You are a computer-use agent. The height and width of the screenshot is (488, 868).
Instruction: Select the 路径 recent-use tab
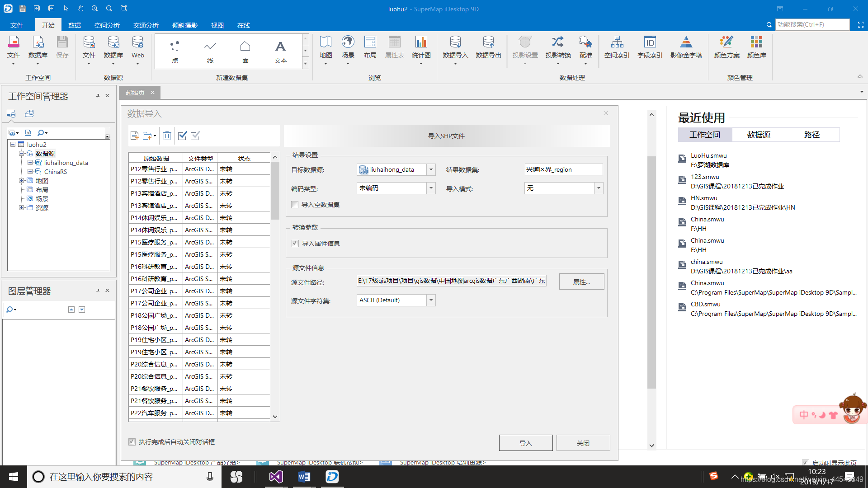[812, 135]
